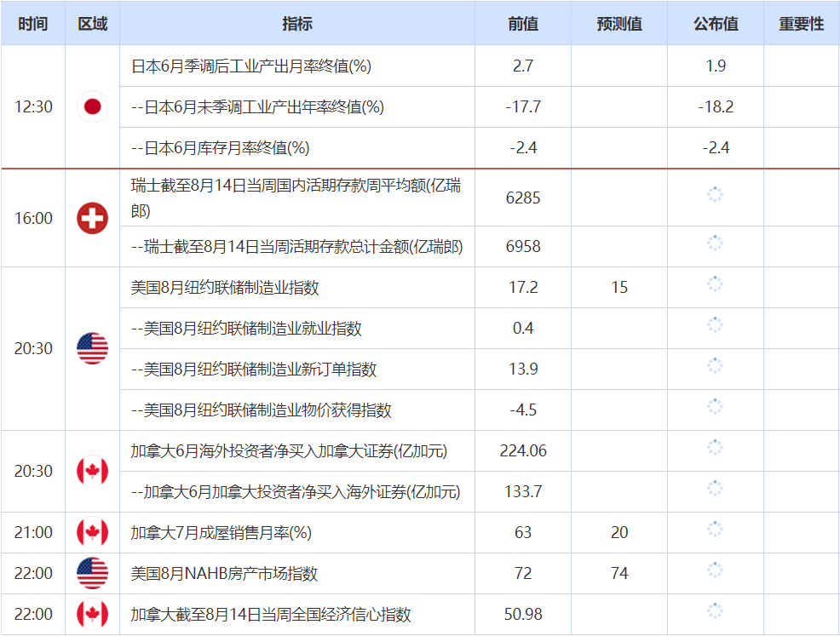Image resolution: width=840 pixels, height=636 pixels.
Task: Select the 预测值 column header
Action: 619,24
